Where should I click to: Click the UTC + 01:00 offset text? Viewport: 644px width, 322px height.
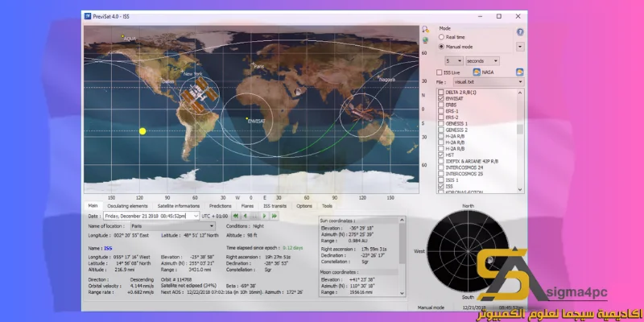pos(214,216)
